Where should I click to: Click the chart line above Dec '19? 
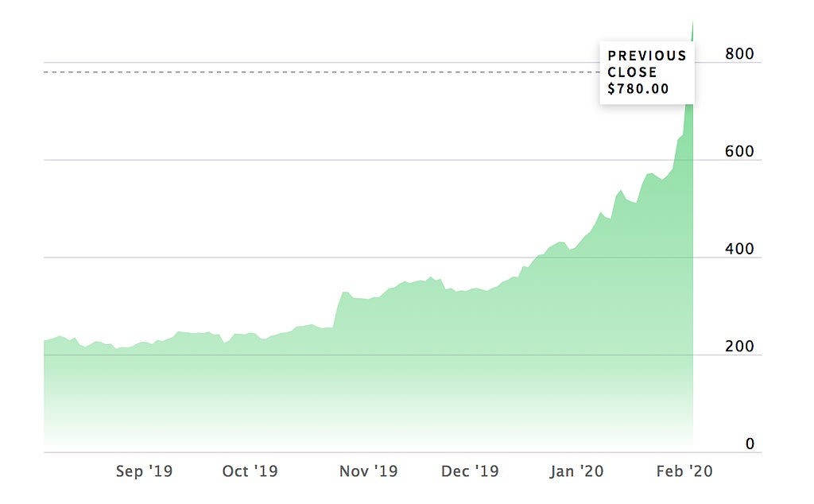470,289
